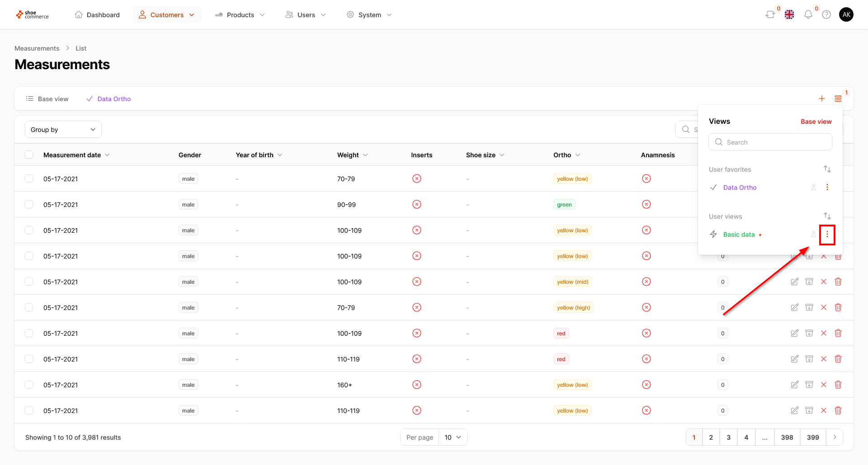The image size is (868, 465).
Task: Click the red Base view link in Views panel
Action: point(816,122)
